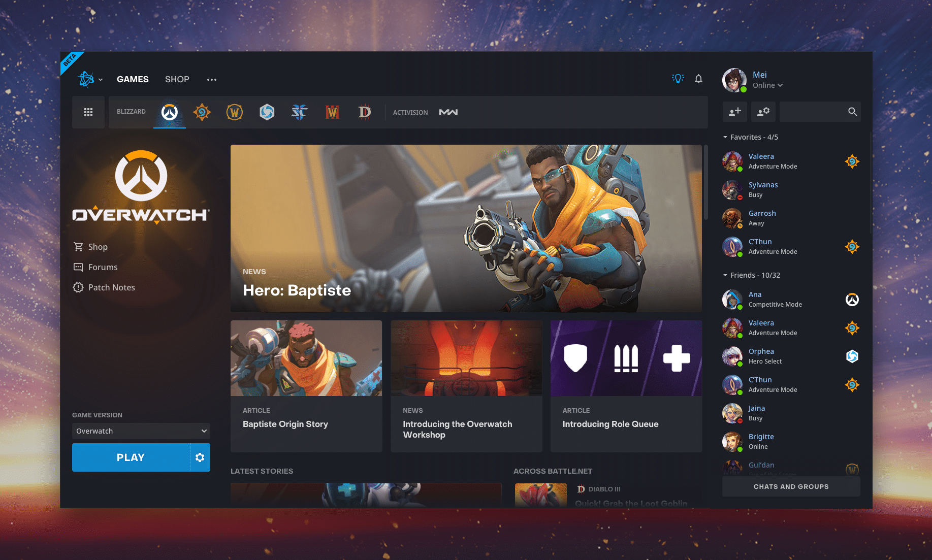The height and width of the screenshot is (560, 932).
Task: Open the Introducing Role Queue article
Action: 626,386
